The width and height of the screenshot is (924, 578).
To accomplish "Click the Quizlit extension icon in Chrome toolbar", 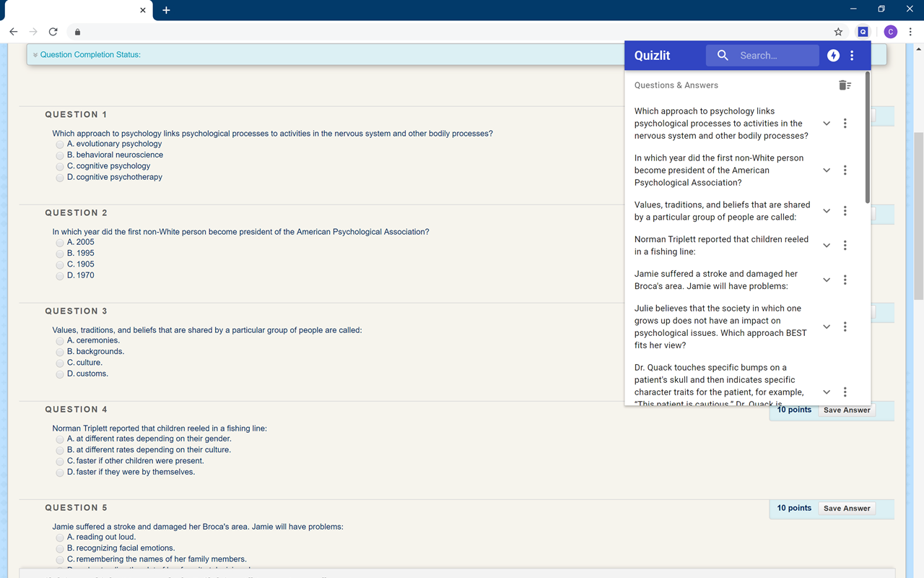I will [863, 31].
